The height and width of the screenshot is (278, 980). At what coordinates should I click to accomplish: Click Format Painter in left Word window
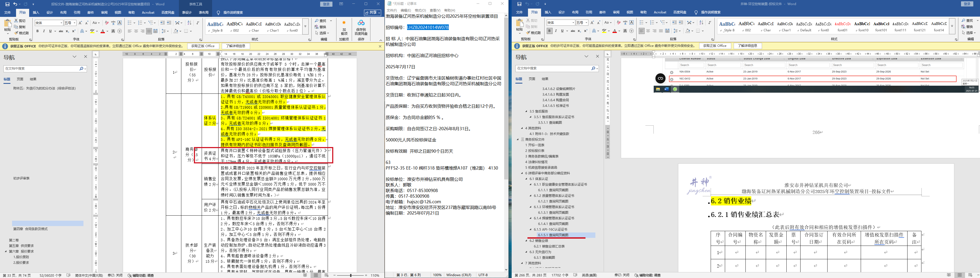pos(21,33)
